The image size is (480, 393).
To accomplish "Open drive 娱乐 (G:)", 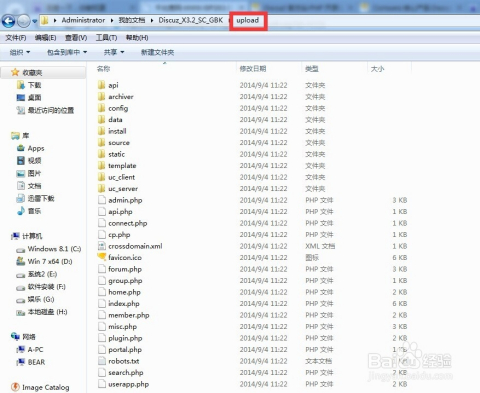I will 41,299.
